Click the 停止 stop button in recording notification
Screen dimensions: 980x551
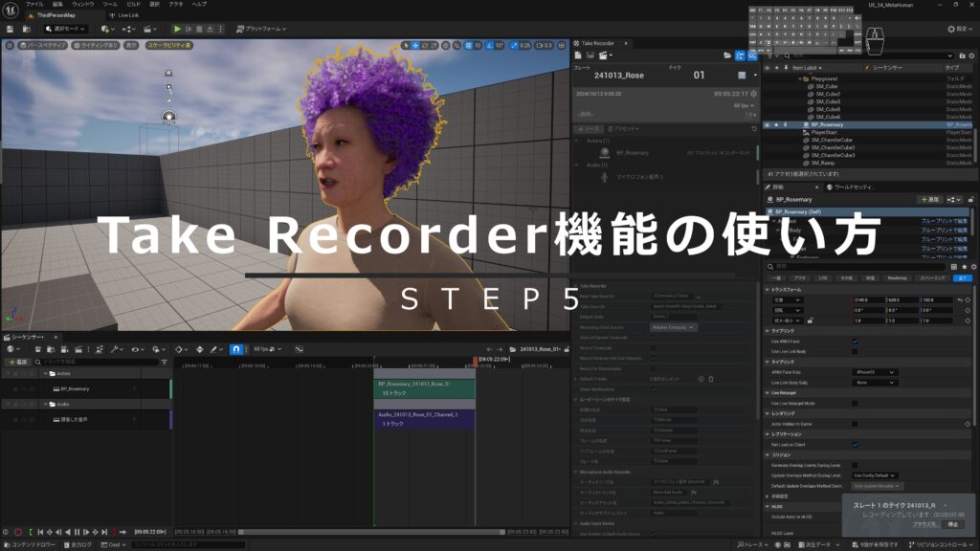coord(952,525)
